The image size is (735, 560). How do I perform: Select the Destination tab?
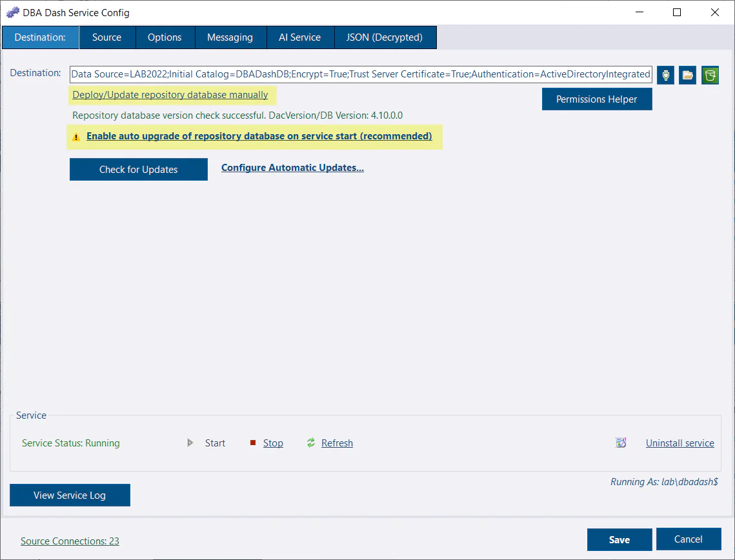(x=40, y=37)
